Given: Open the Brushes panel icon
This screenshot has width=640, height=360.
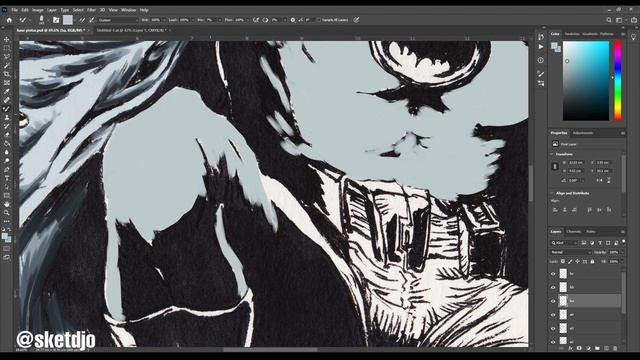Looking at the screenshot, I should 541,74.
